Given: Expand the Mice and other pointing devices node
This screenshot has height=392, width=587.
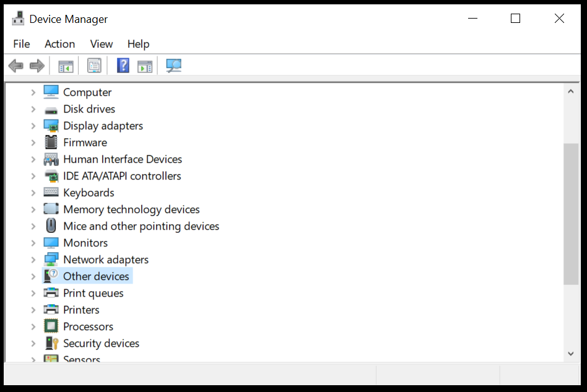Looking at the screenshot, I should click(33, 226).
